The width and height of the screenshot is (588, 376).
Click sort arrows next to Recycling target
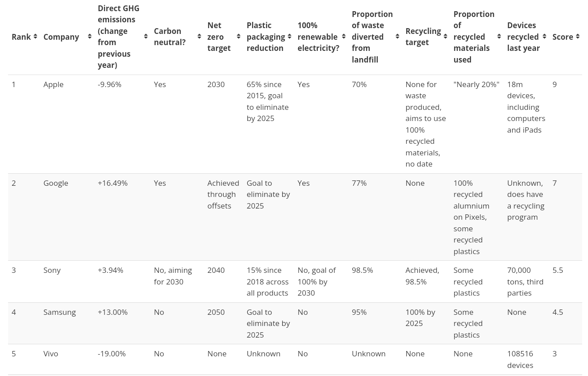pyautogui.click(x=445, y=37)
